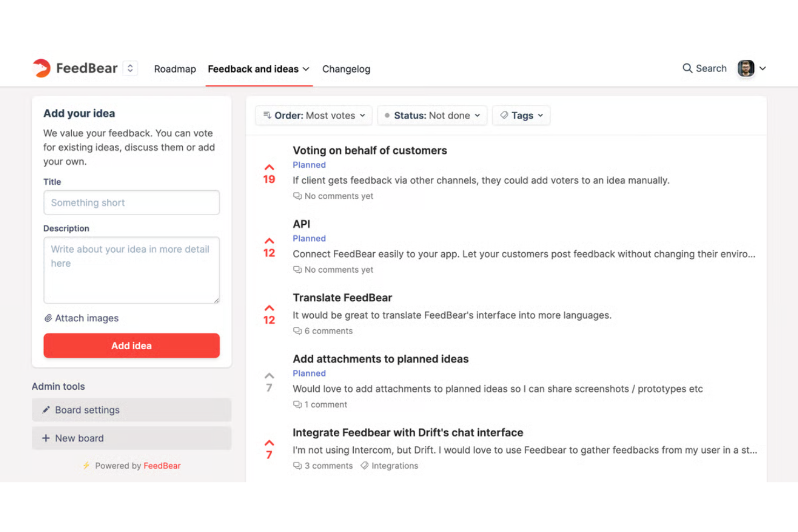This screenshot has height=532, width=798.
Task: Click No comments yet under the API idea
Action: (x=333, y=270)
